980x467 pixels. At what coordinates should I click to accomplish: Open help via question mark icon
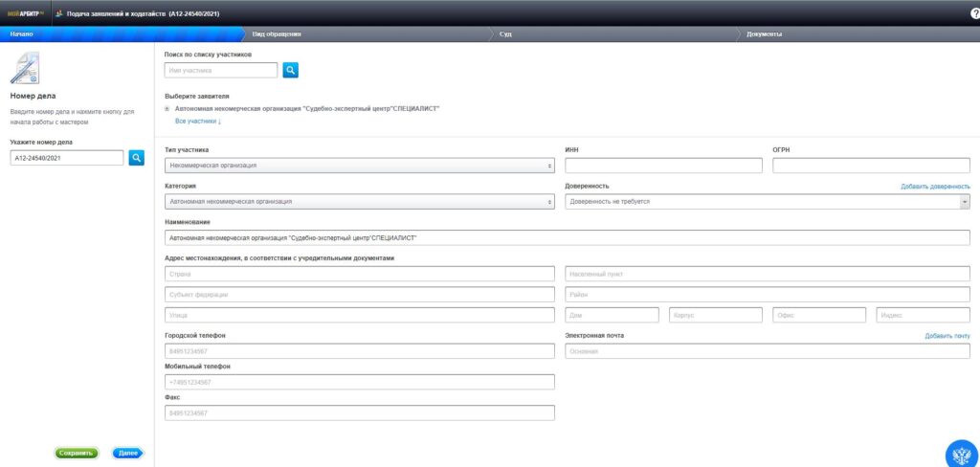974,13
